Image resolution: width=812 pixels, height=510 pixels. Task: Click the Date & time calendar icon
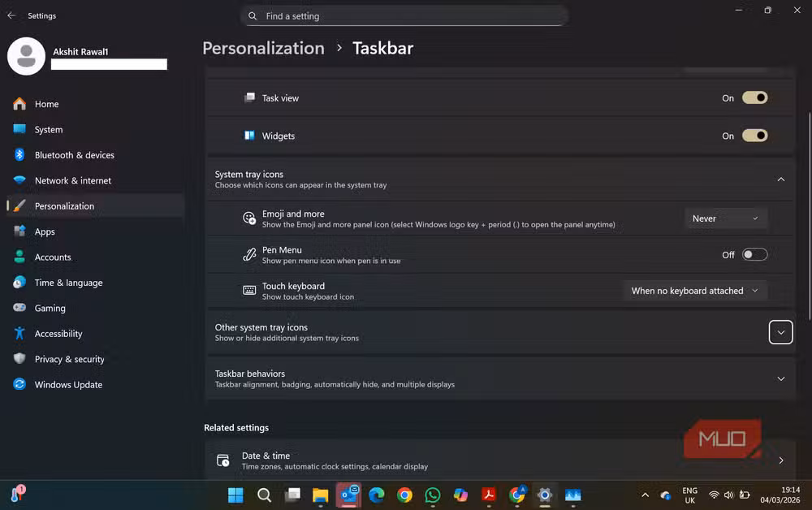pyautogui.click(x=222, y=460)
